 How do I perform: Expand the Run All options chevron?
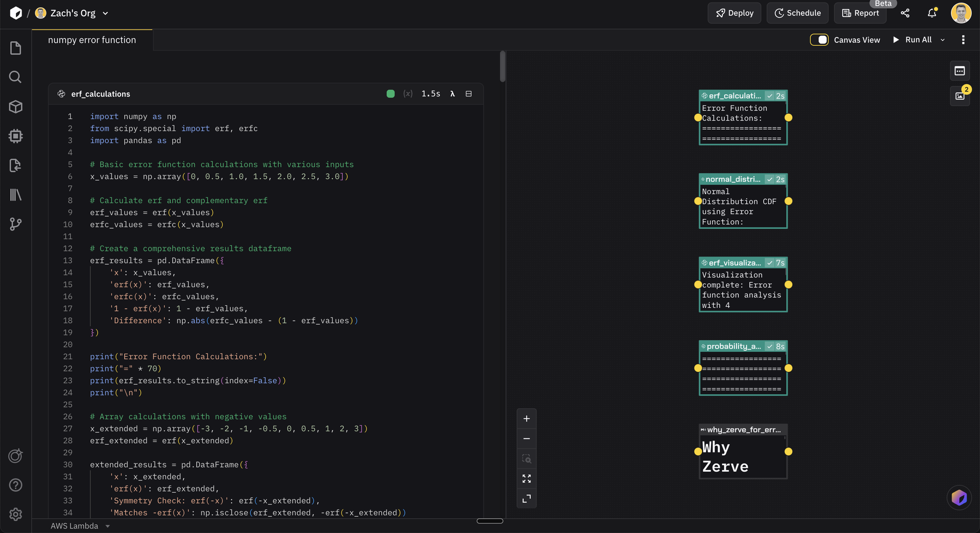(943, 39)
